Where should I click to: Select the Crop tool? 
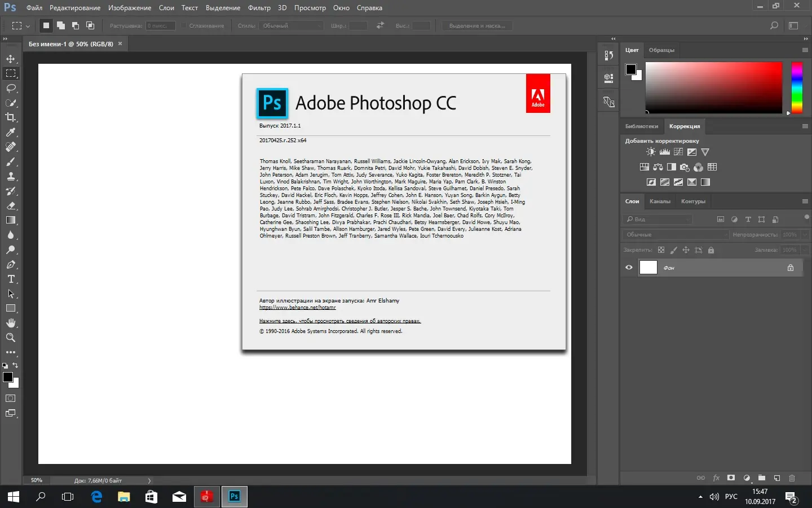(x=11, y=117)
